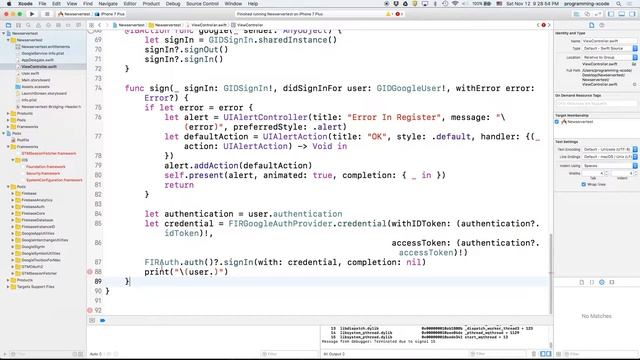
Task: Open the Indent Using dropdown
Action: point(609,166)
